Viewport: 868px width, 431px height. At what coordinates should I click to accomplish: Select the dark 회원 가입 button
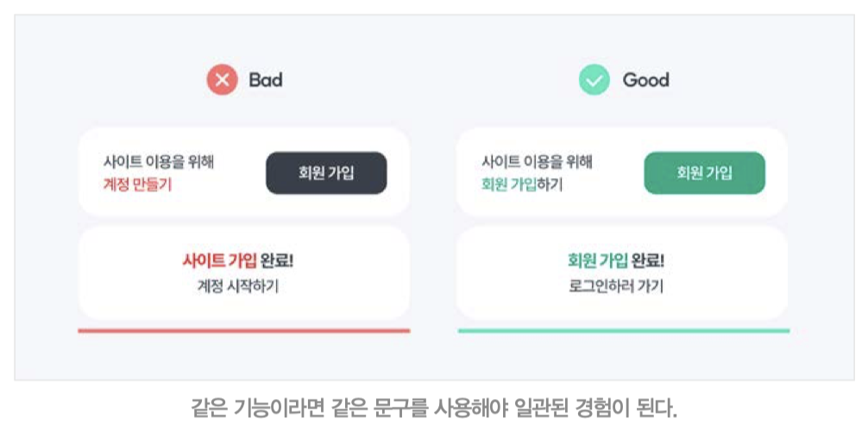[327, 173]
